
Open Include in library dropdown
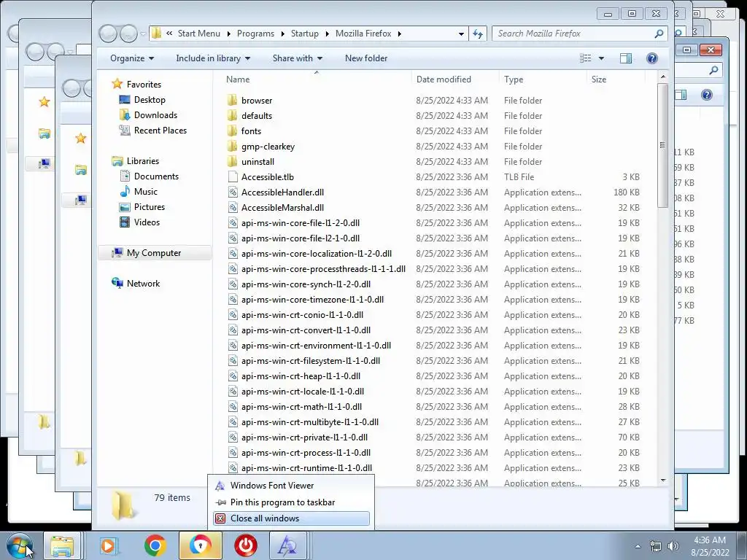213,58
